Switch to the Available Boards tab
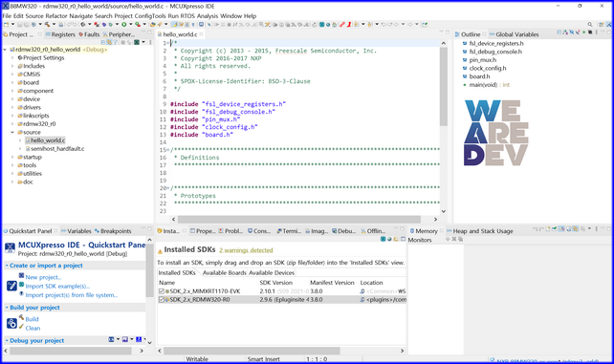The width and height of the screenshot is (614, 364). click(x=224, y=273)
